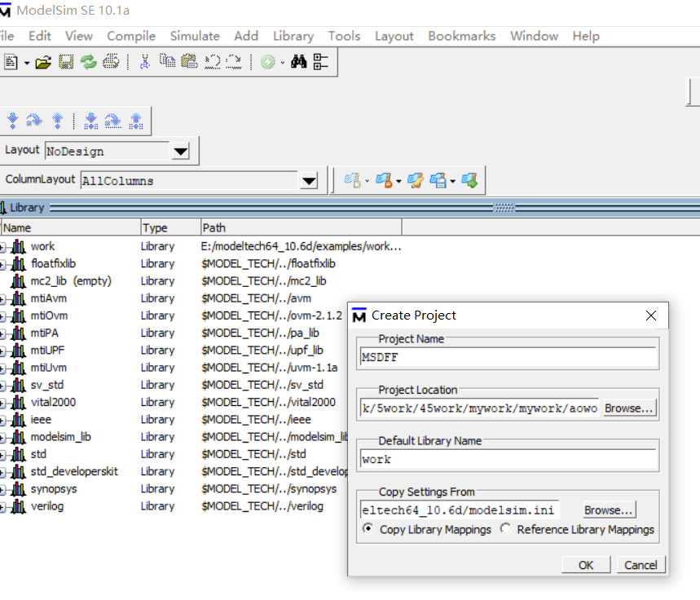Click Browse next to Project Location

tap(629, 408)
